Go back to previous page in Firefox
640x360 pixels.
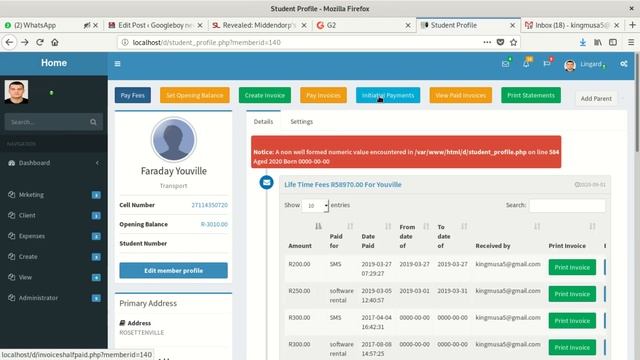tap(9, 42)
